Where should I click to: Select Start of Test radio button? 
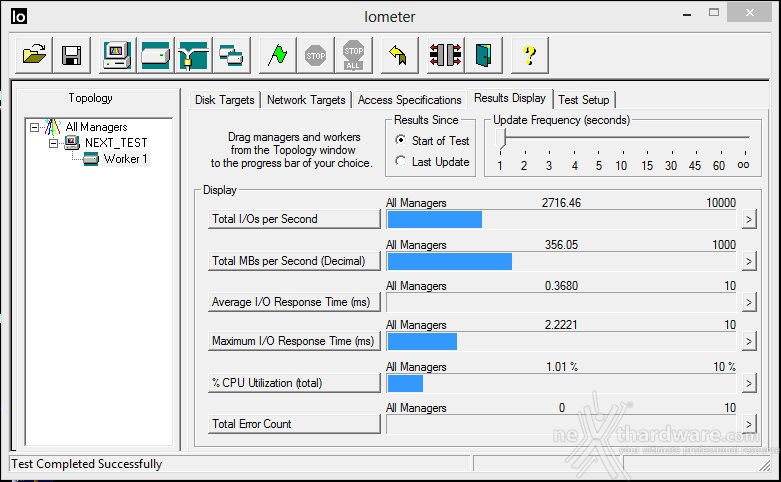[400, 140]
